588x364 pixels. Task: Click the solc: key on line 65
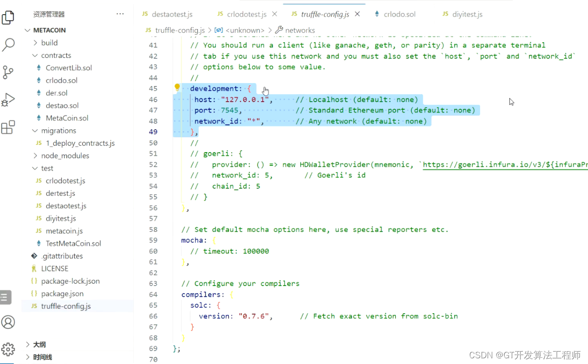coord(201,306)
